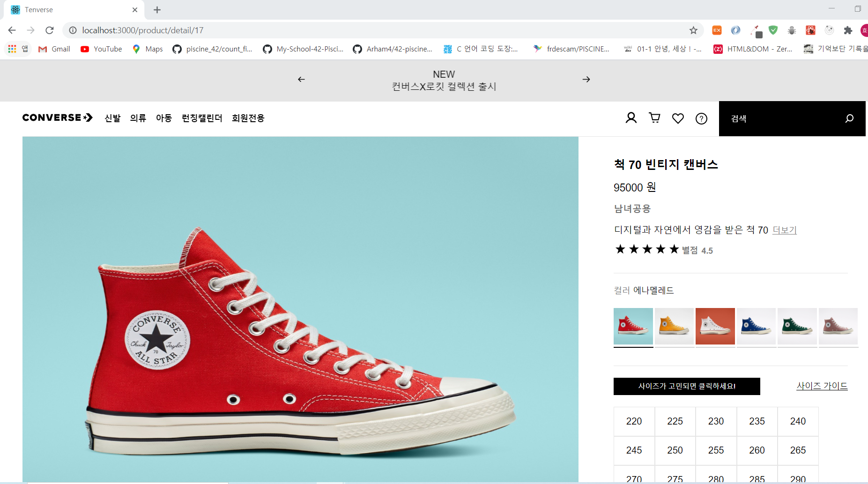Open the 사이즈 가이드 link
The image size is (868, 484).
click(x=822, y=385)
